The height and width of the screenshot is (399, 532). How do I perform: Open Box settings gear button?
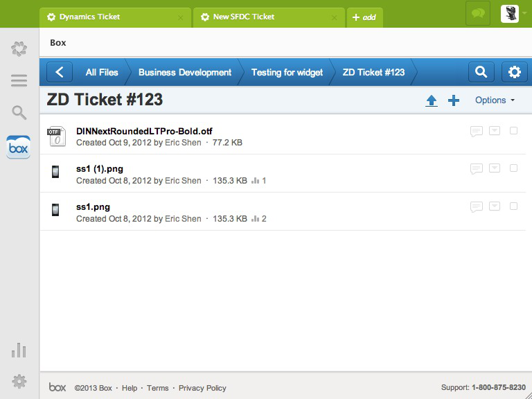515,72
